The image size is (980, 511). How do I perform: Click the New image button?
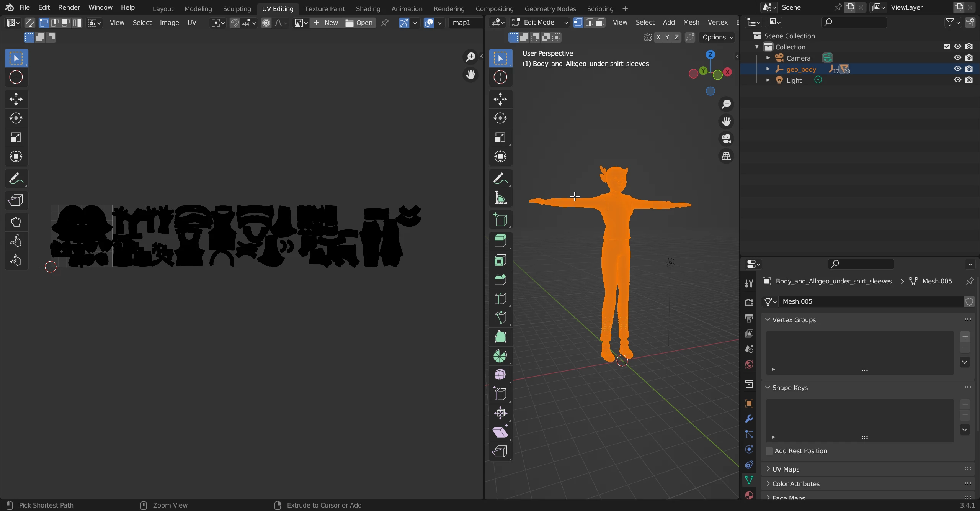tap(326, 23)
